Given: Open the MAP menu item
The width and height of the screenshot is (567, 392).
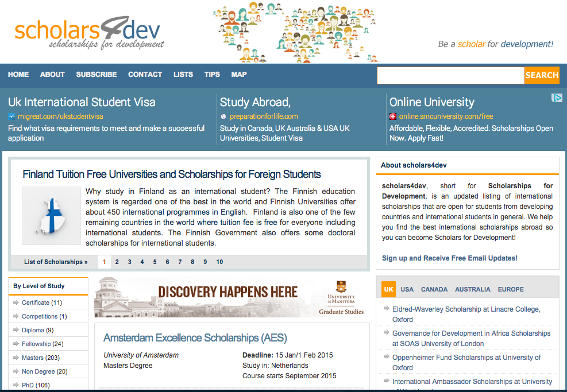Looking at the screenshot, I should pos(239,75).
